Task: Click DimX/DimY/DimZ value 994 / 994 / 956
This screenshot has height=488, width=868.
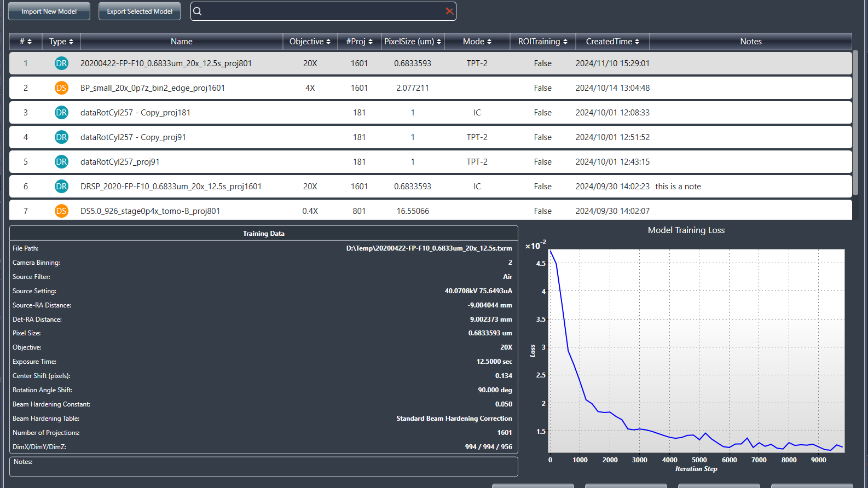Action: (x=489, y=447)
